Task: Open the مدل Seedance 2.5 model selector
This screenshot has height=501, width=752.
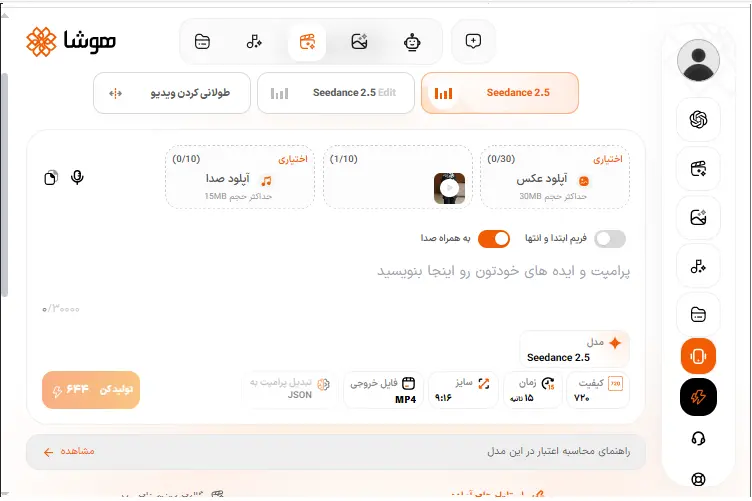Action: point(574,350)
